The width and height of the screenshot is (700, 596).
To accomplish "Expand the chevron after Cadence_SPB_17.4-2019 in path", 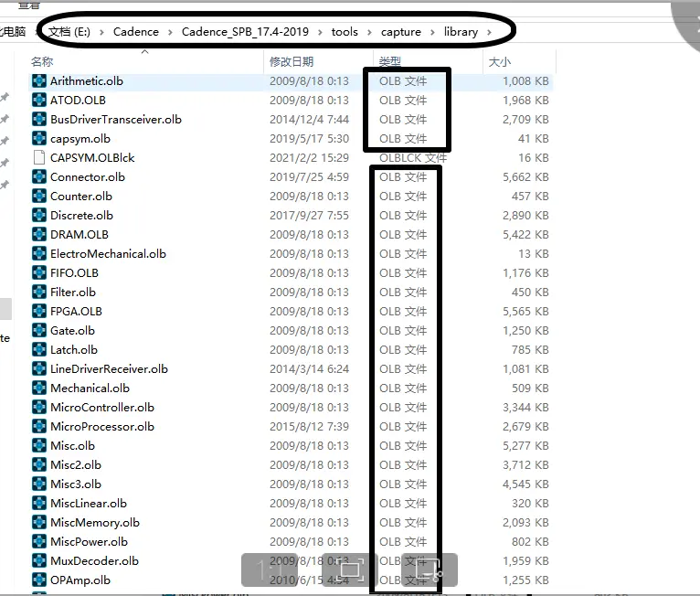I will click(320, 32).
